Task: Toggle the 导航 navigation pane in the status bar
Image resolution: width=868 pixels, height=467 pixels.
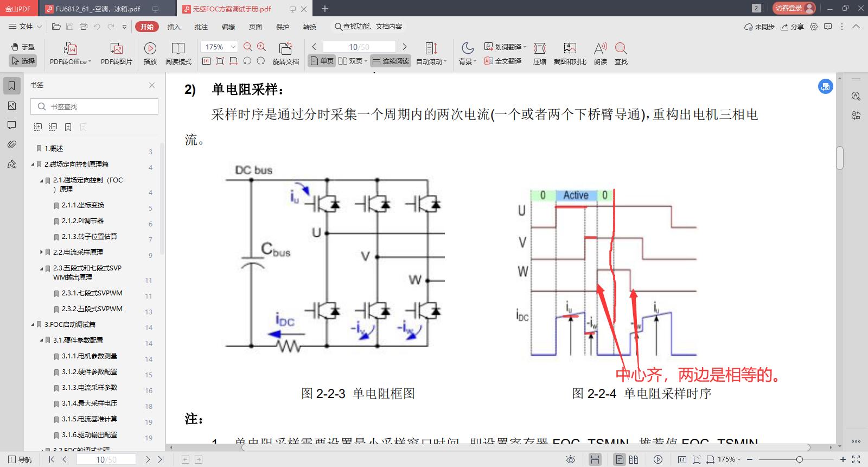Action: coord(20,459)
